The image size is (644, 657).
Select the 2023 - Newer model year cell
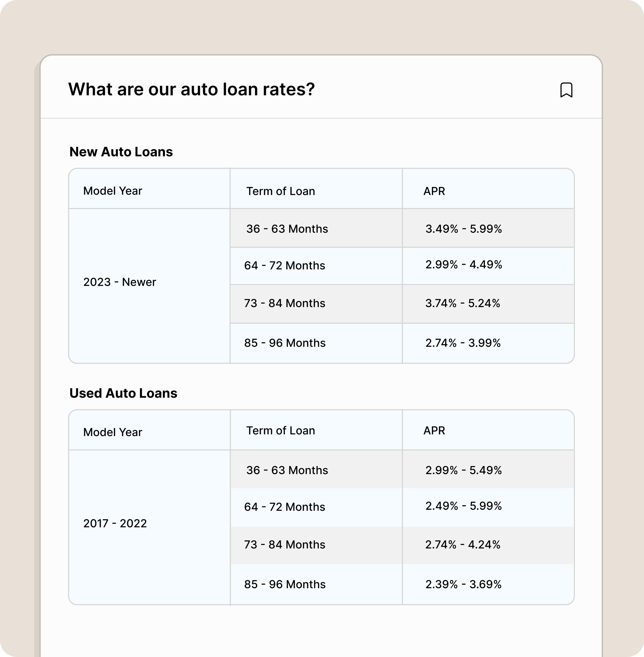coord(119,282)
